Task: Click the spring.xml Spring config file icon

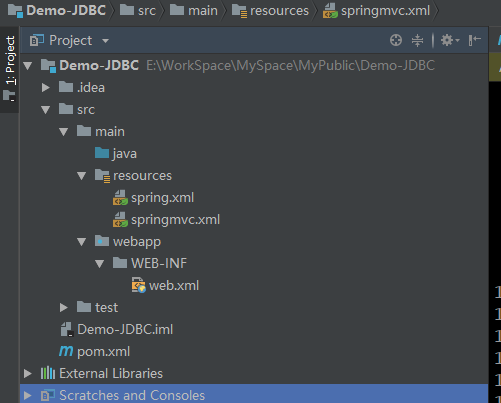Action: click(120, 198)
